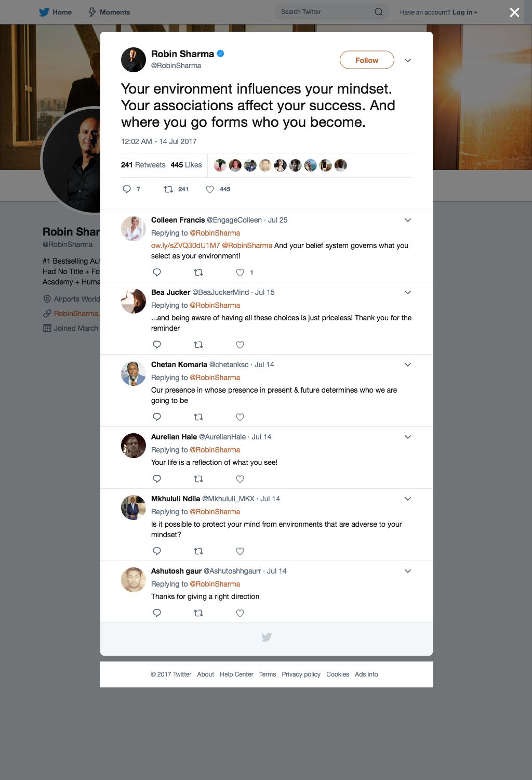Reply to Ashutosh gaur's comment
The image size is (532, 780).
(x=157, y=613)
